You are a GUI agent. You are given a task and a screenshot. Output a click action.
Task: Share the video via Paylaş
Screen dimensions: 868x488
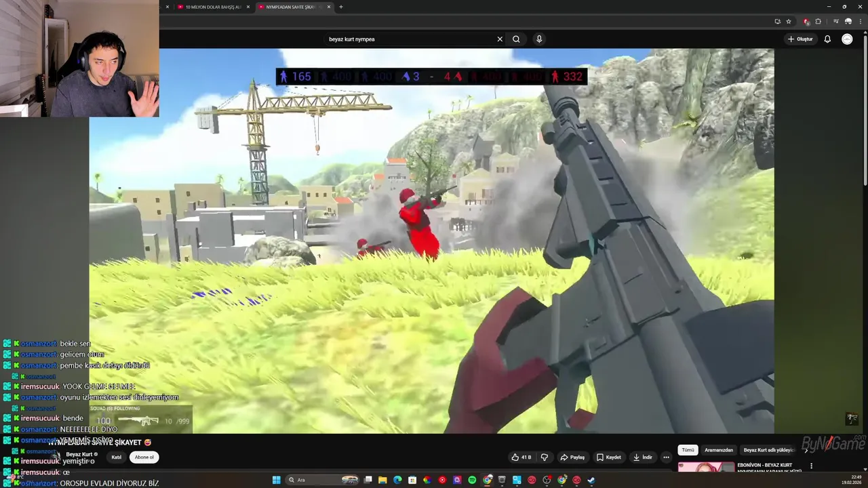tap(572, 457)
